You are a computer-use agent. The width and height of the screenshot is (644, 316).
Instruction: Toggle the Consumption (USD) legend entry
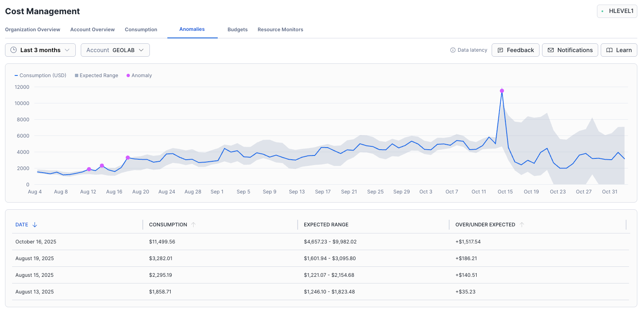[40, 75]
